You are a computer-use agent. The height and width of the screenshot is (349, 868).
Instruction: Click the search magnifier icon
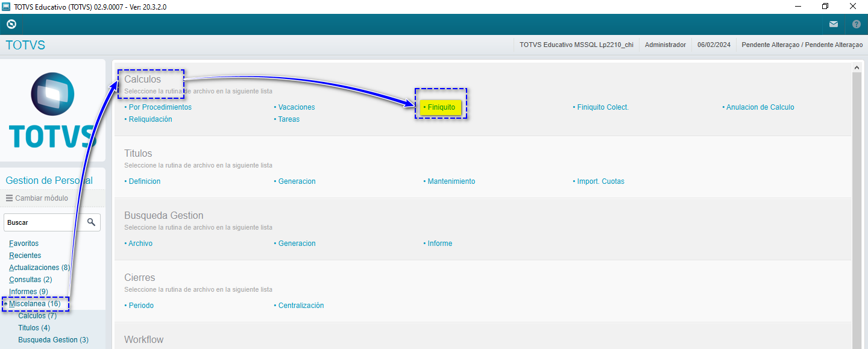(91, 222)
